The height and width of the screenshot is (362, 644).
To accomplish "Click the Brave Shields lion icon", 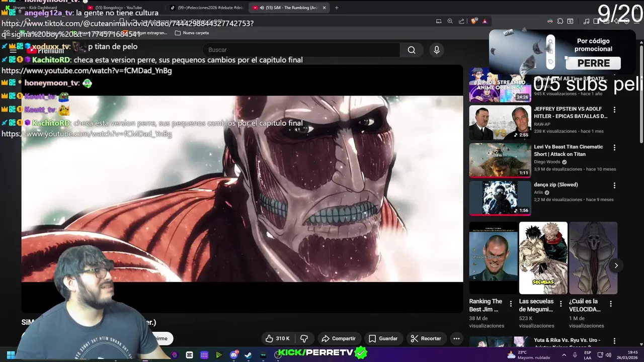I will [474, 21].
